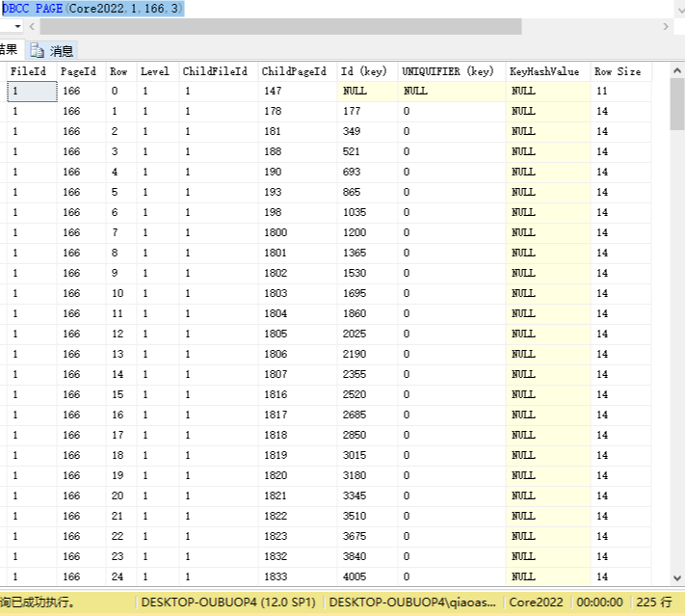Click Id (key) cell 1695
Screen dimensions: 685x616
point(368,293)
